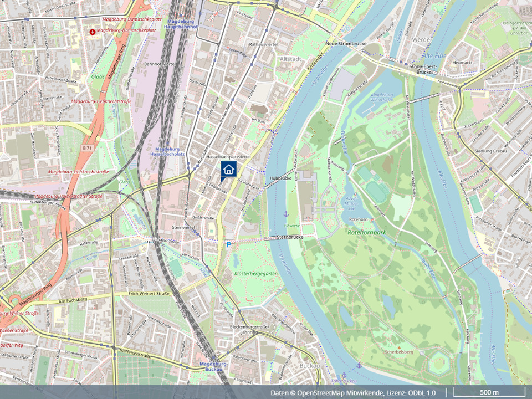
Task: Click the Altstadt district label
Action: 290,59
